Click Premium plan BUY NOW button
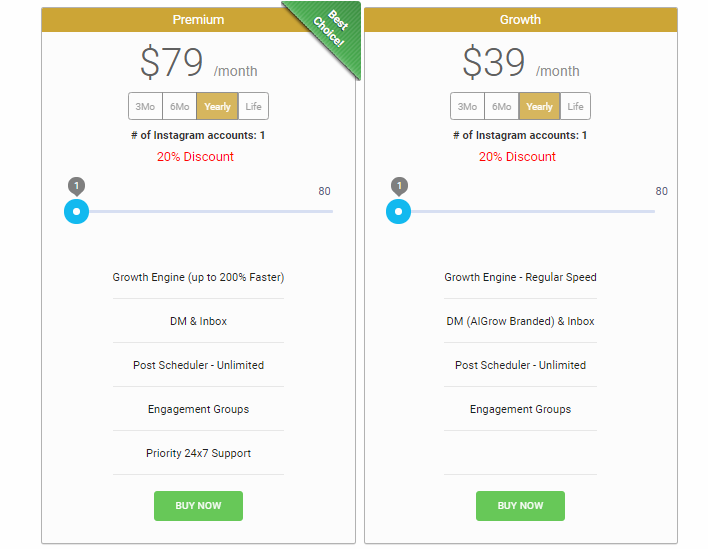This screenshot has width=708, height=549. pos(198,506)
